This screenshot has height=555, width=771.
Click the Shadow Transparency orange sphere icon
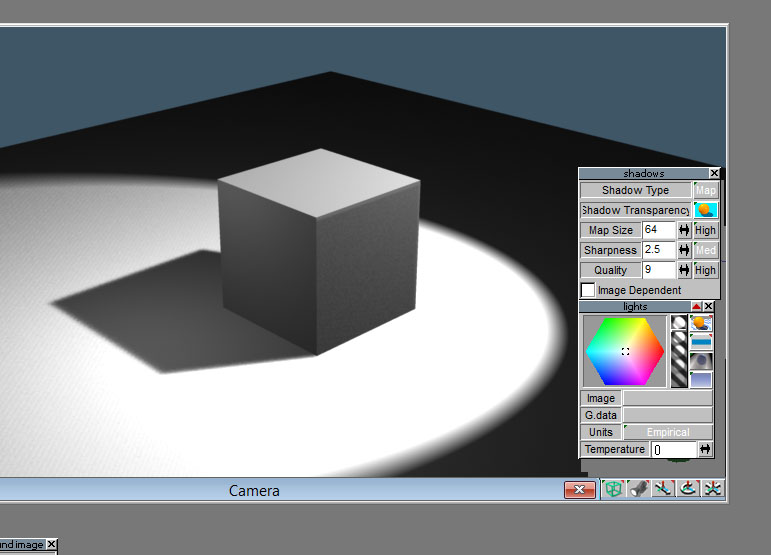(x=706, y=210)
